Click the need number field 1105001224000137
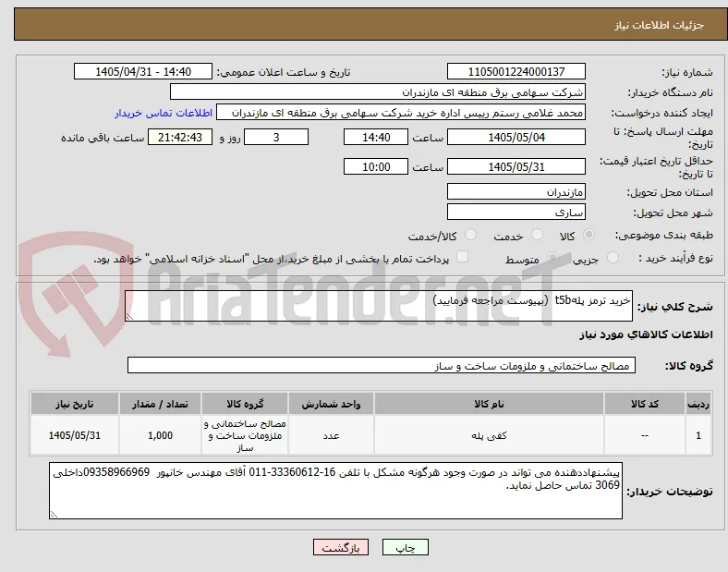Image resolution: width=728 pixels, height=572 pixels. [516, 71]
